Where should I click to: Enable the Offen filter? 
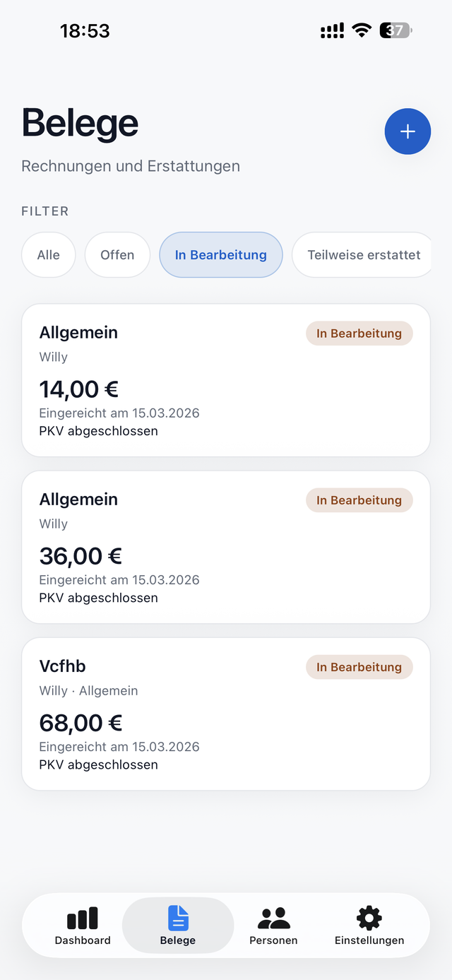[117, 254]
